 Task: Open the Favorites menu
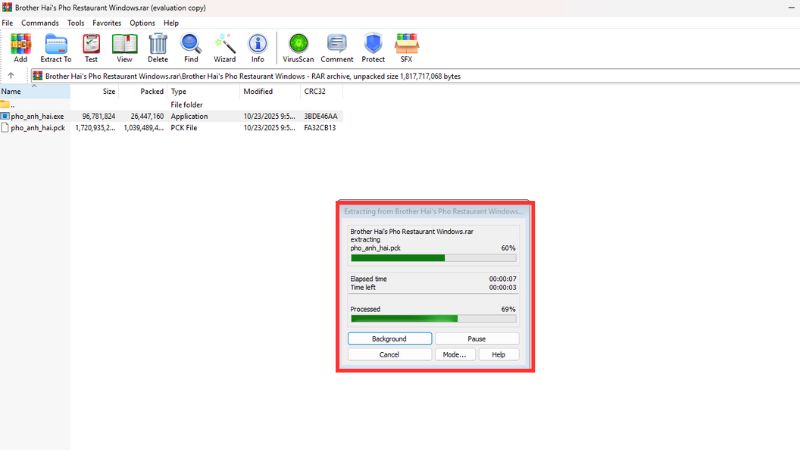[107, 22]
